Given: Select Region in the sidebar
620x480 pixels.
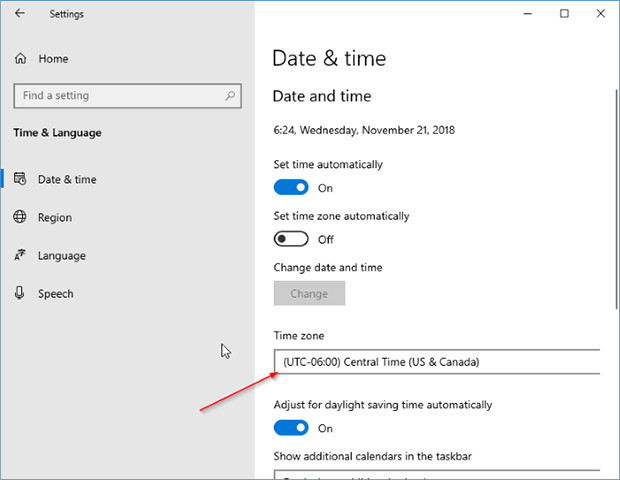Looking at the screenshot, I should pyautogui.click(x=55, y=218).
